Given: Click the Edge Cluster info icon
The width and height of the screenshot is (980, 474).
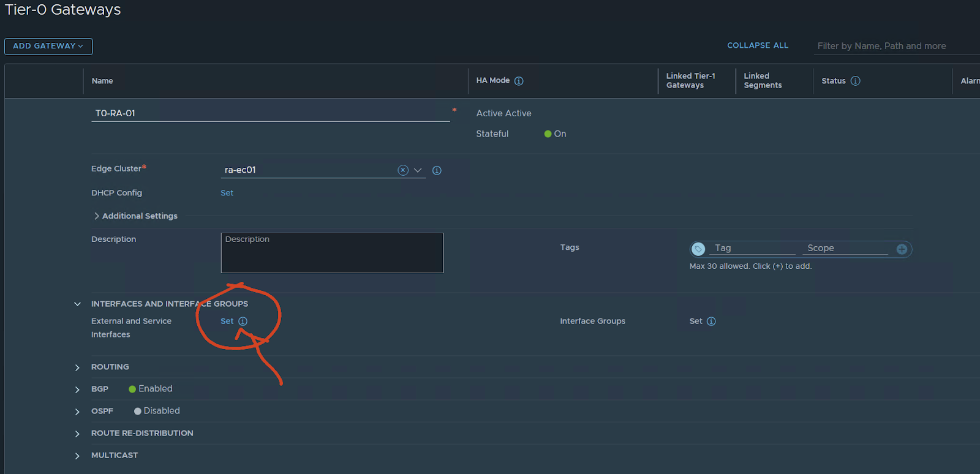Looking at the screenshot, I should pyautogui.click(x=437, y=170).
